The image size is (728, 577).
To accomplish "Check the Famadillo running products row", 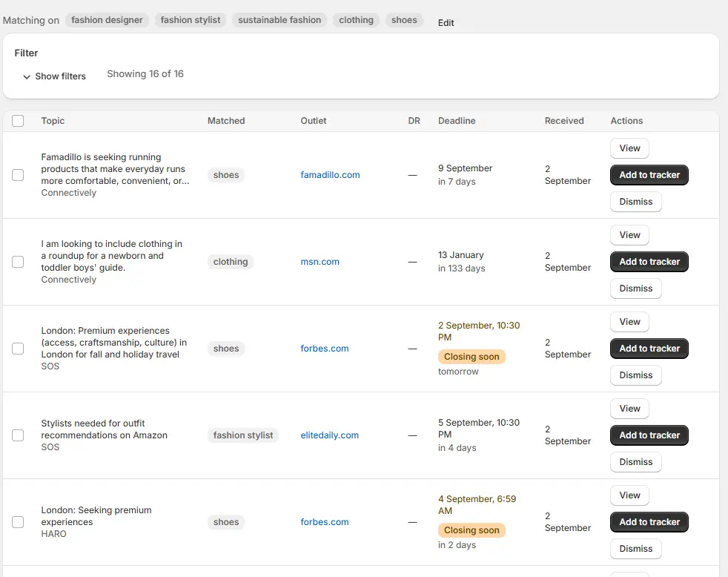I will 18,175.
